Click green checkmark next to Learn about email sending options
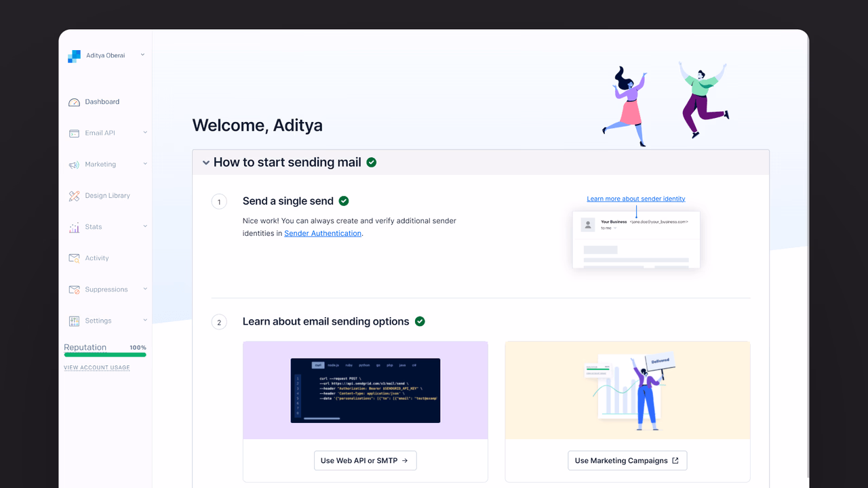 coord(420,321)
